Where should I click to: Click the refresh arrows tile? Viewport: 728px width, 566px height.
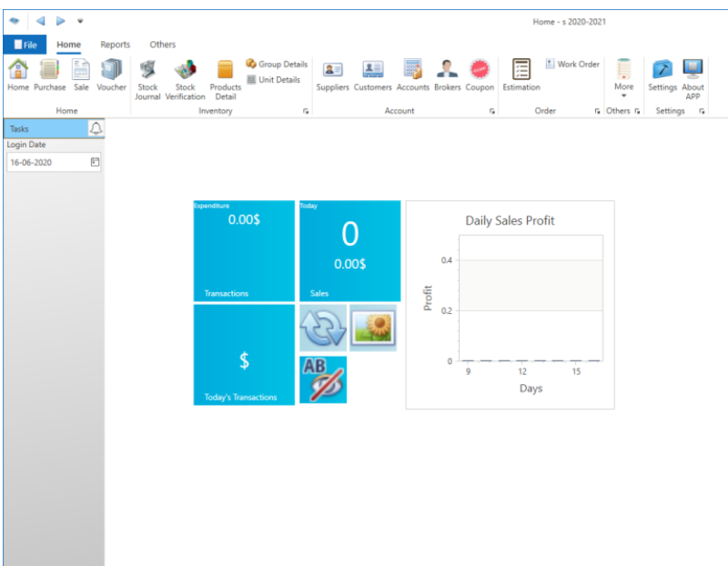tap(323, 328)
